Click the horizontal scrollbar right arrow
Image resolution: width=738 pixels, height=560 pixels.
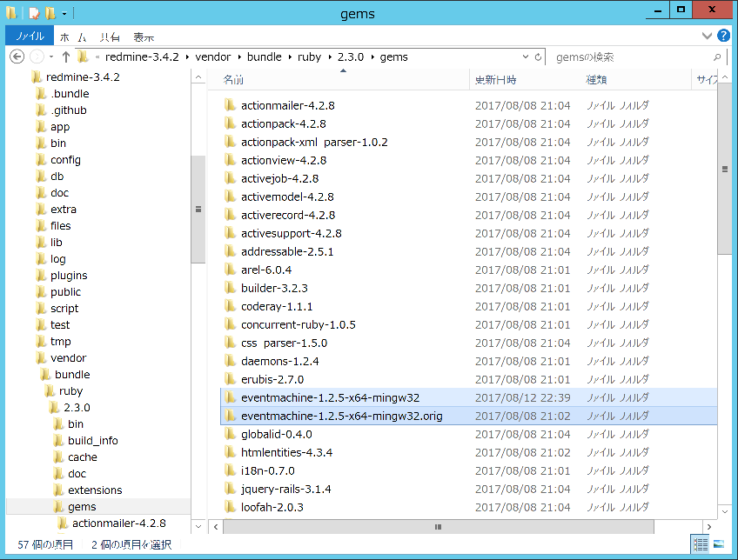pos(708,527)
